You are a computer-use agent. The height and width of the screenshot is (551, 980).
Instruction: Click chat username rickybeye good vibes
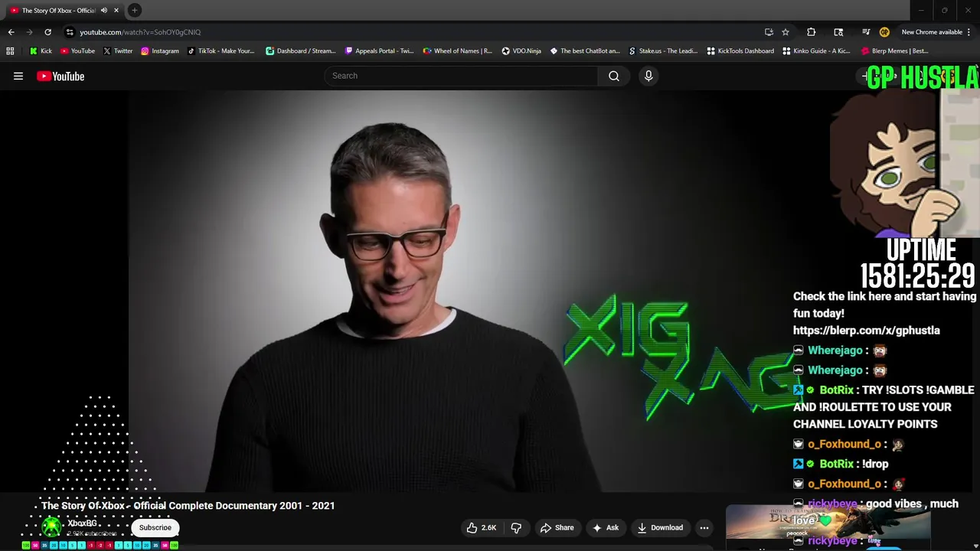832,504
